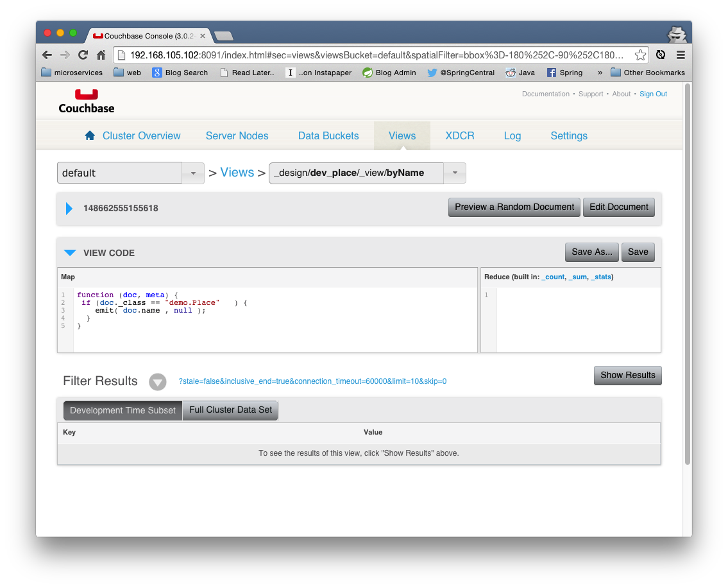Click into the Reduce code editor
Image resolution: width=728 pixels, height=588 pixels.
579,320
